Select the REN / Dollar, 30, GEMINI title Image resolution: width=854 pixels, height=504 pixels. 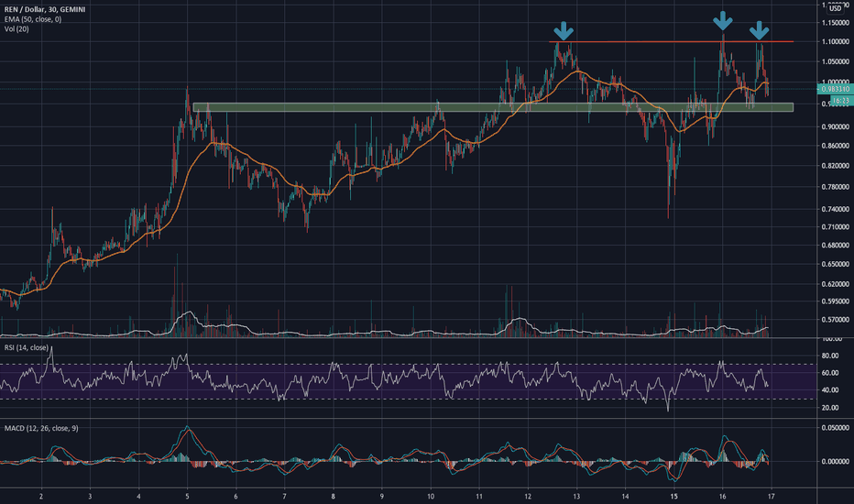45,9
